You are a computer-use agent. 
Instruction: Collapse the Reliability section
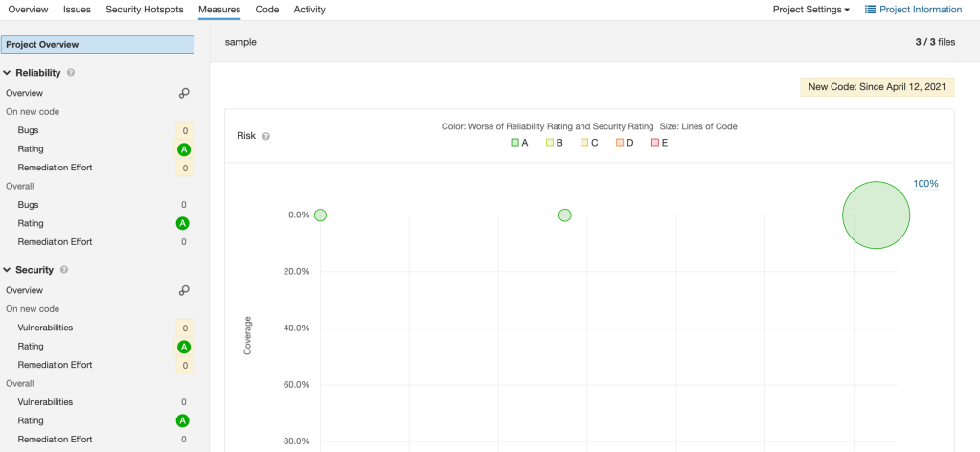pyautogui.click(x=8, y=73)
